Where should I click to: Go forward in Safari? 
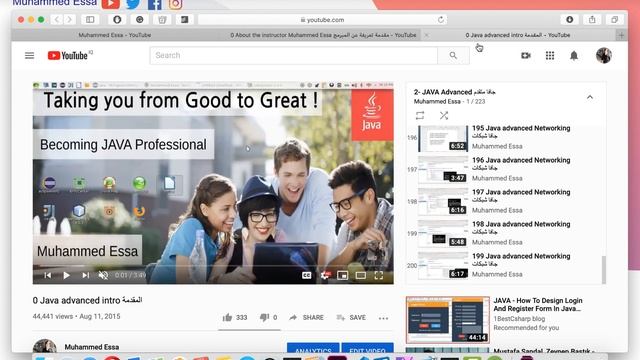coord(69,20)
